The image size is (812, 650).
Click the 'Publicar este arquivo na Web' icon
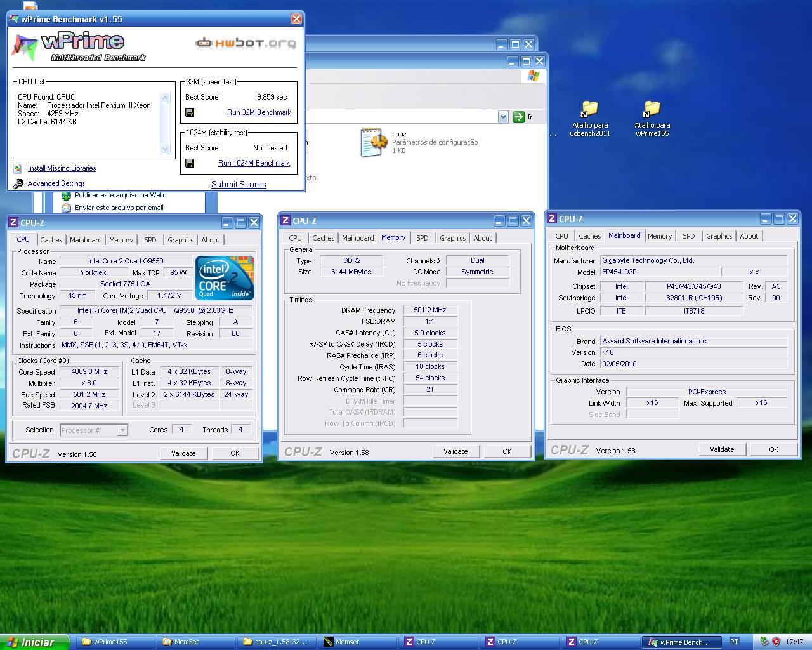pyautogui.click(x=66, y=196)
